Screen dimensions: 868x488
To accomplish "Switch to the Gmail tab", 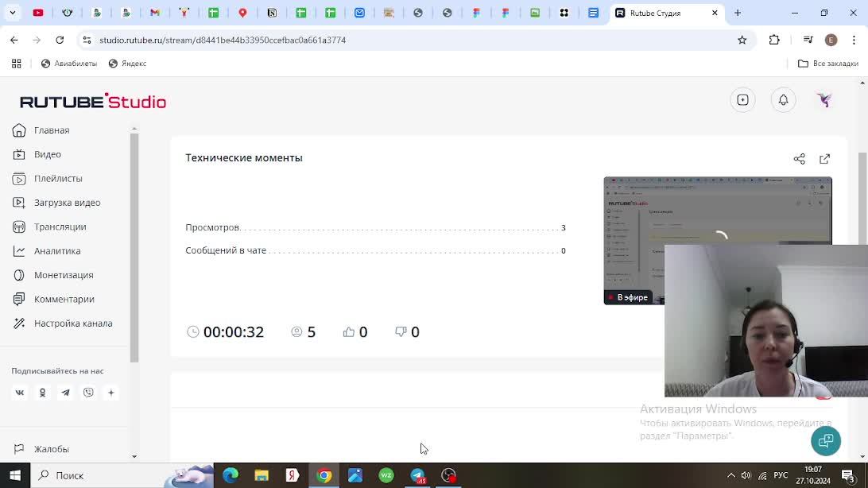I will (155, 13).
